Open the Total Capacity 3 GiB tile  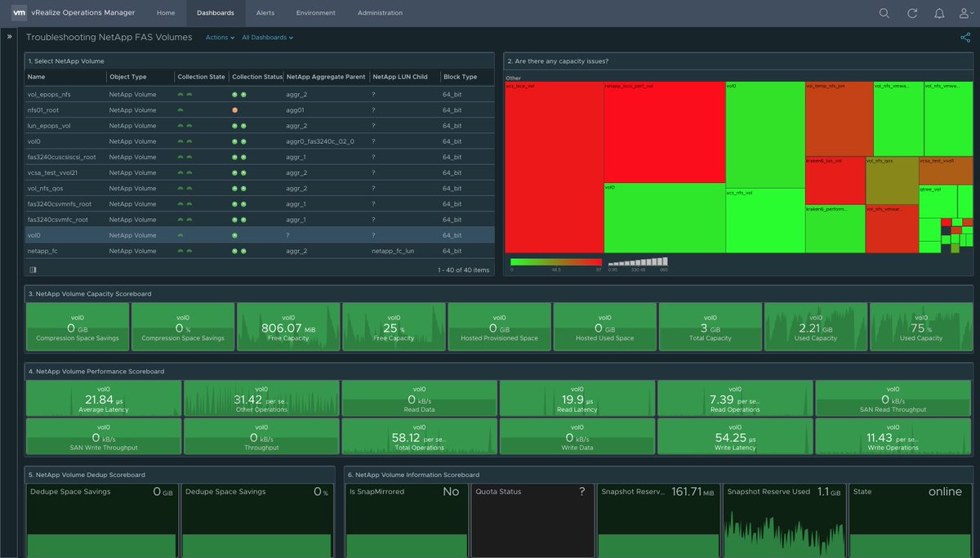click(x=710, y=327)
